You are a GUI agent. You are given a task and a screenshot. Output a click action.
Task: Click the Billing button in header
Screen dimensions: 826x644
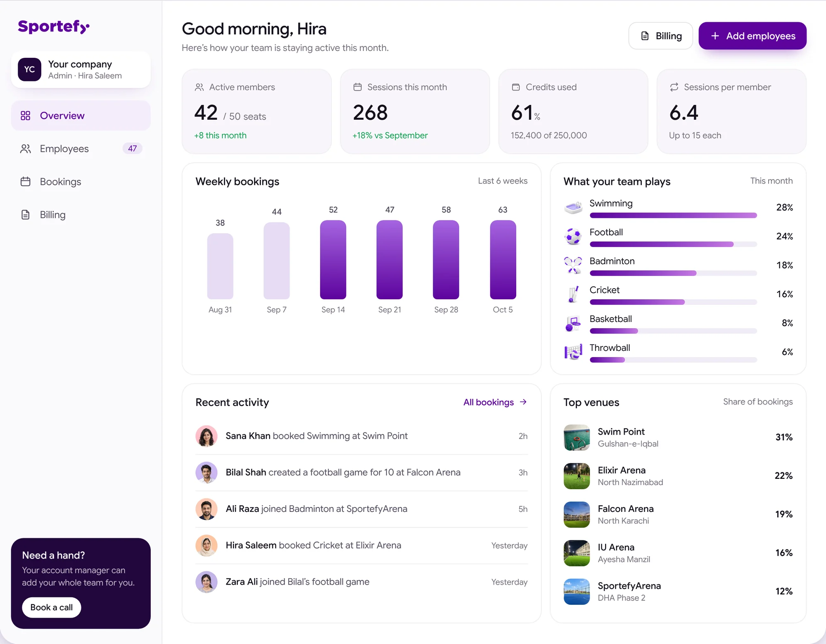coord(661,36)
